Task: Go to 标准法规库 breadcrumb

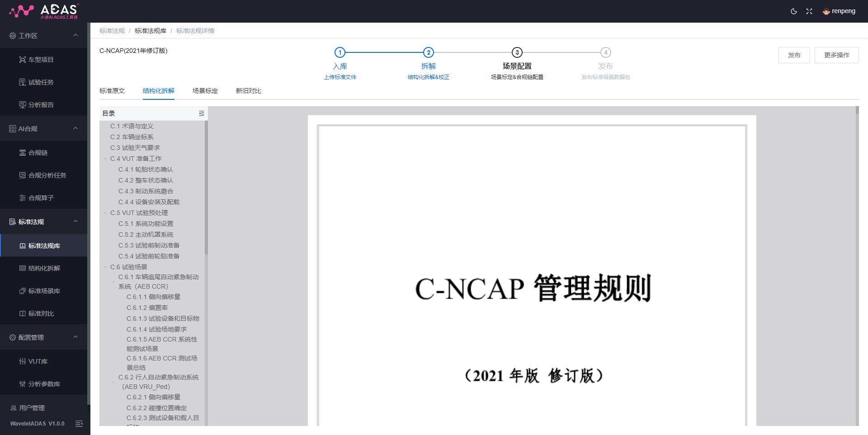Action: tap(151, 31)
